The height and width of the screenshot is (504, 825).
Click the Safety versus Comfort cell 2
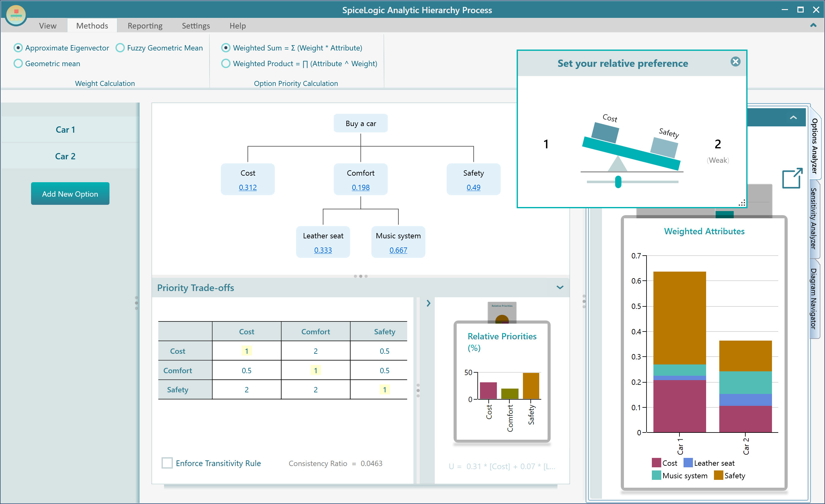[x=315, y=390]
